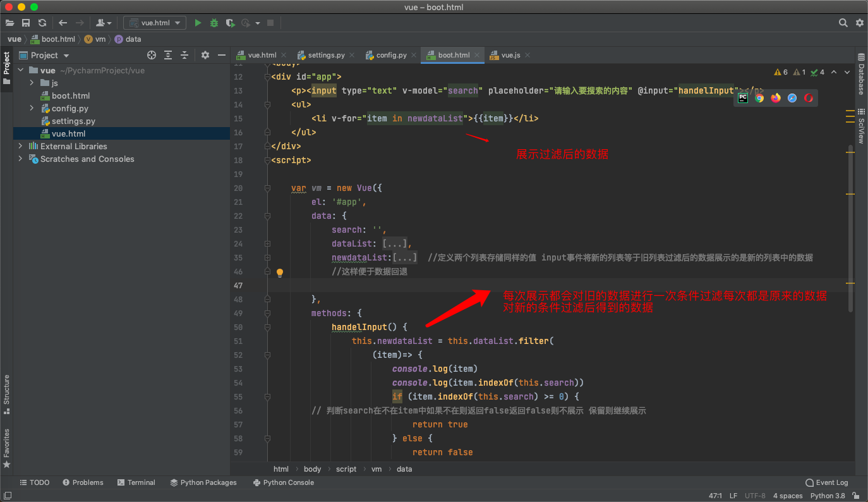
Task: Click the Save All icon
Action: pyautogui.click(x=26, y=23)
